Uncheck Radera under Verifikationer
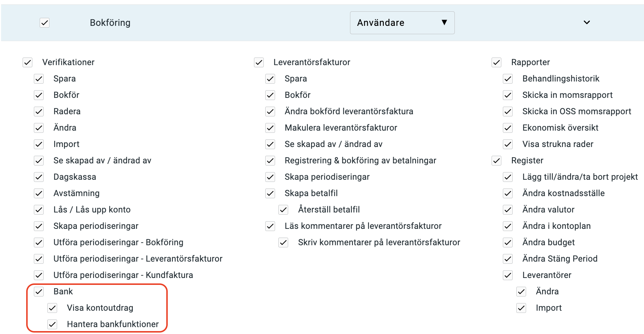 [x=39, y=111]
